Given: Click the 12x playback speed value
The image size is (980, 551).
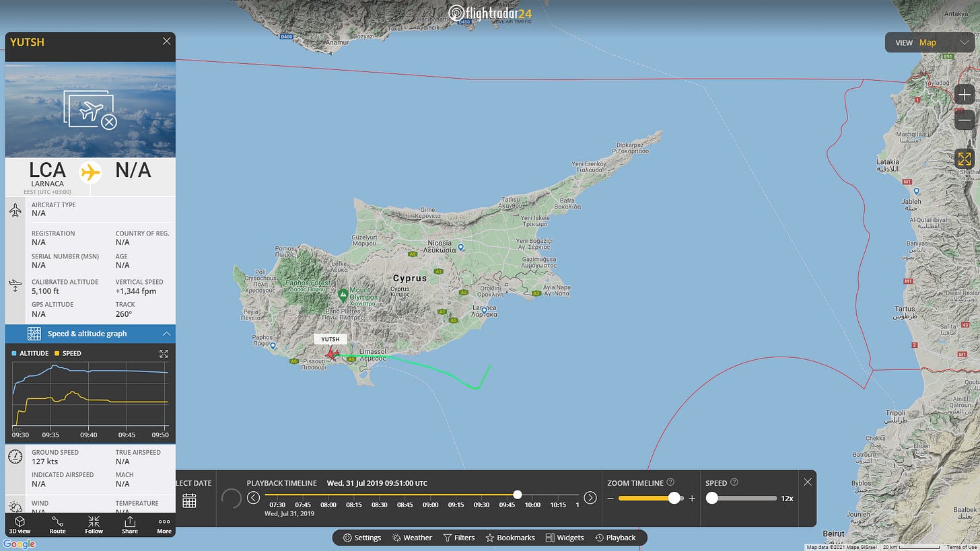Looking at the screenshot, I should 787,499.
